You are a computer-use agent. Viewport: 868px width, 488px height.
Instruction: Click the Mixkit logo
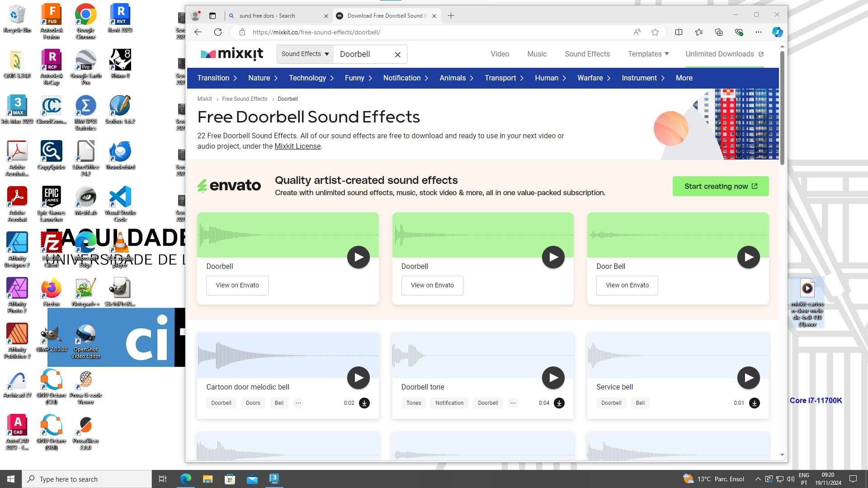[x=231, y=54]
